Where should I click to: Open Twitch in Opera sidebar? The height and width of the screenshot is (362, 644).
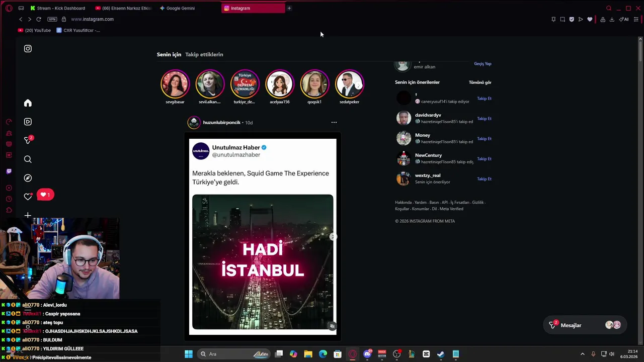[9, 171]
